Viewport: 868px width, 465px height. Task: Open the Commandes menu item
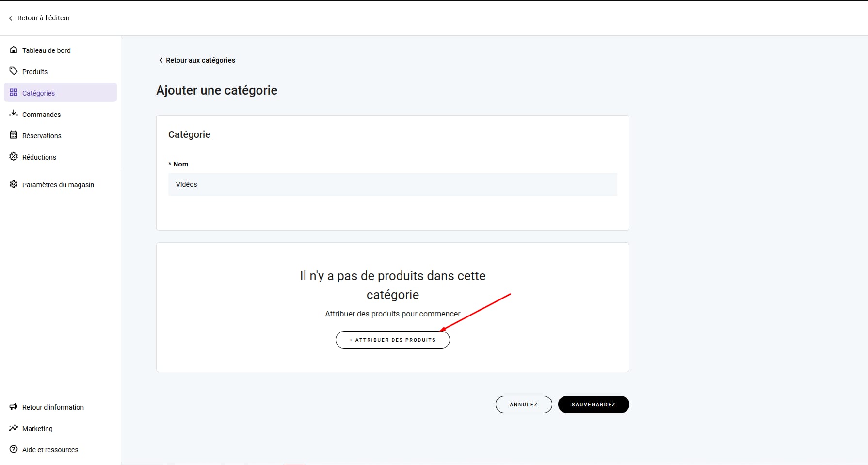[42, 115]
